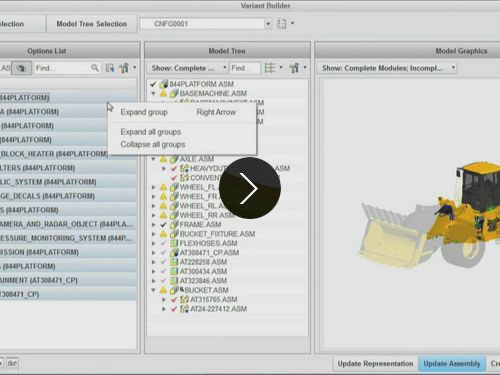Click the warning icon beside BASEMACHINE.ASM
500x375 pixels.
163,93
